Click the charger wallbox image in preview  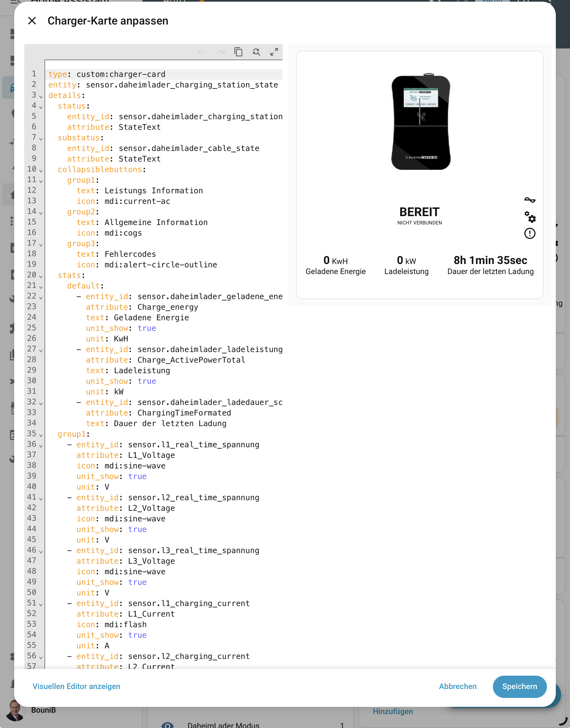coord(421,122)
